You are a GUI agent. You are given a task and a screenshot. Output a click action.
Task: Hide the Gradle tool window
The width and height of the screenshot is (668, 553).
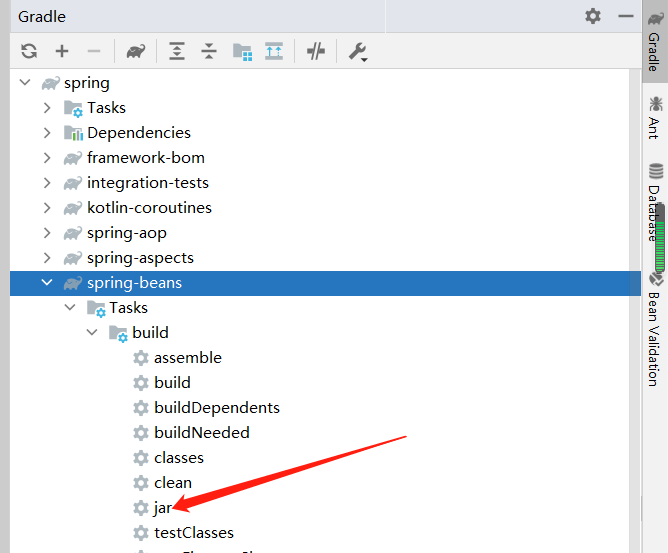point(626,16)
